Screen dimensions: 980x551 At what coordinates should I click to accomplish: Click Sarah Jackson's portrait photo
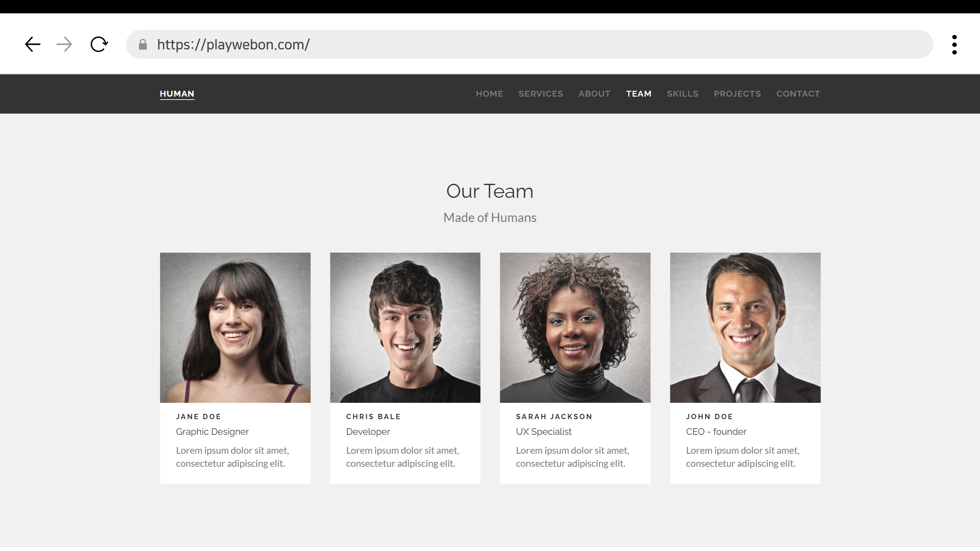(575, 327)
